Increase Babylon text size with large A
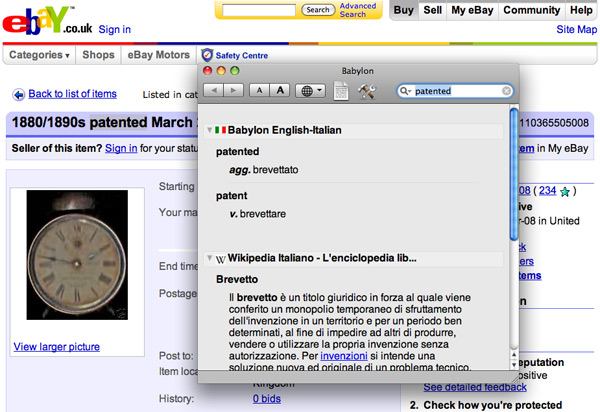This screenshot has width=600, height=412. pyautogui.click(x=280, y=91)
